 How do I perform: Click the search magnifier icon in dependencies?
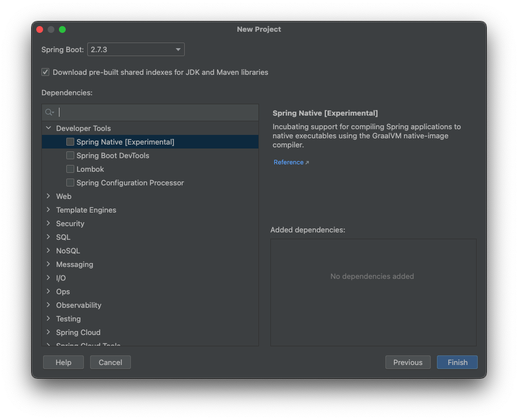coord(49,112)
